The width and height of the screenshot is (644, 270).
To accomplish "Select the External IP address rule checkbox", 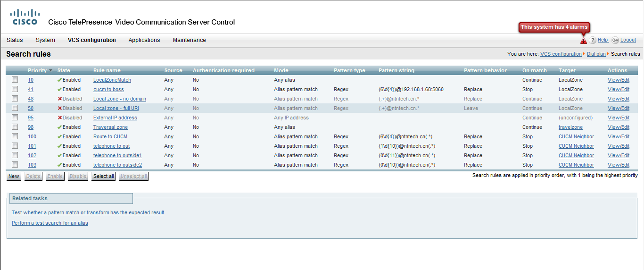I will coord(15,118).
